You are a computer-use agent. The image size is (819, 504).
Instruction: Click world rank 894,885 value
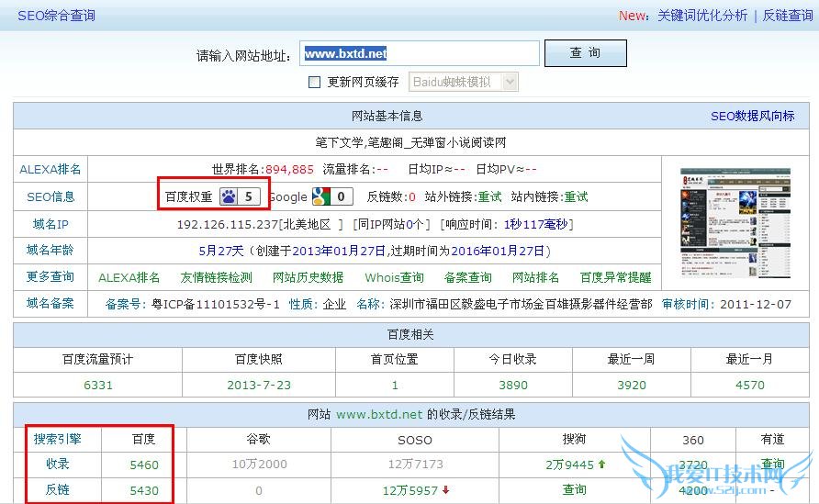pos(289,169)
